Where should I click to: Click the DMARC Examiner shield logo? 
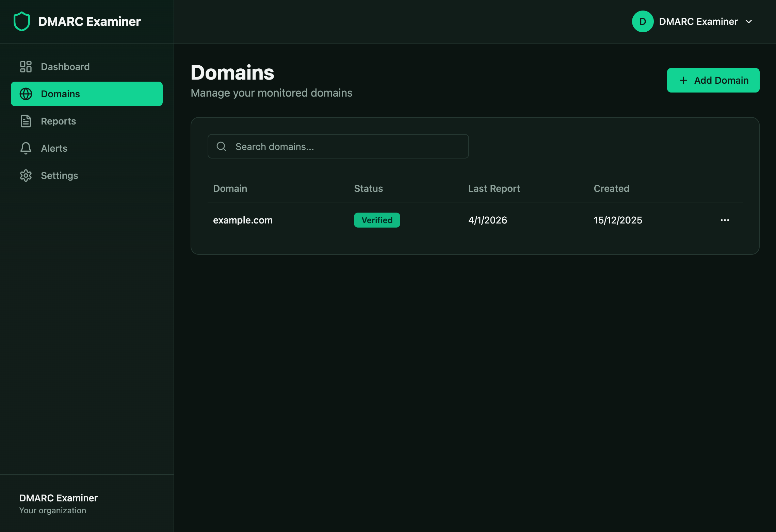pyautogui.click(x=21, y=21)
